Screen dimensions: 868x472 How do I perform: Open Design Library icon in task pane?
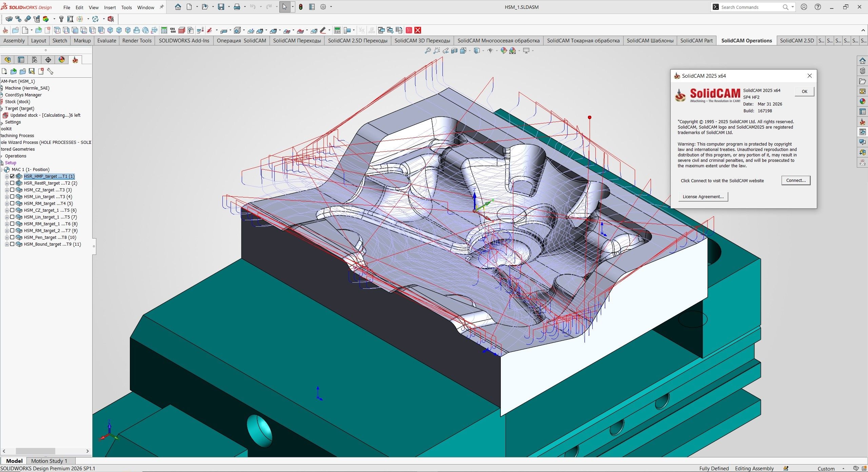(x=863, y=71)
